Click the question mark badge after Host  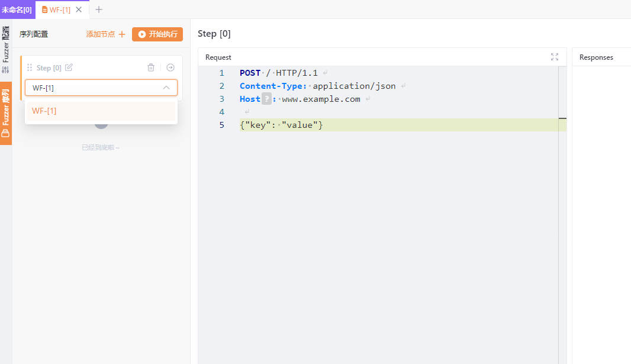[x=266, y=99]
